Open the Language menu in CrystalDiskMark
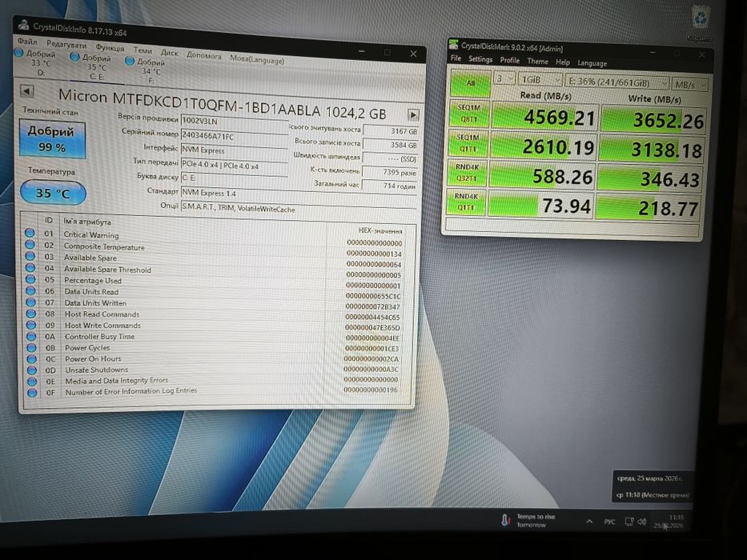The image size is (747, 560). 592,63
